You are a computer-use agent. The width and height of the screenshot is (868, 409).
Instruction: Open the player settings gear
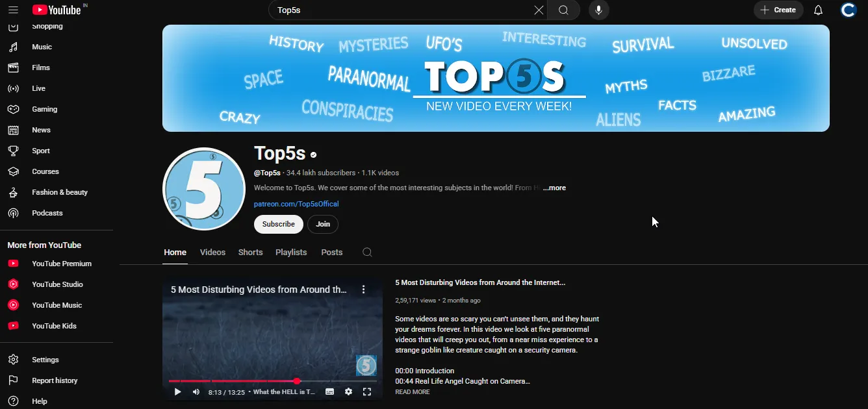(x=348, y=391)
